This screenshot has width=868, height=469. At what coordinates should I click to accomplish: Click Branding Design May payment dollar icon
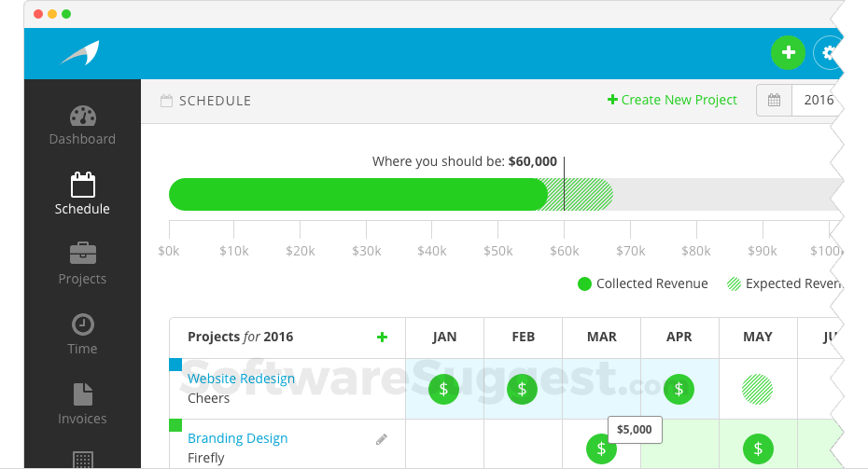point(758,449)
